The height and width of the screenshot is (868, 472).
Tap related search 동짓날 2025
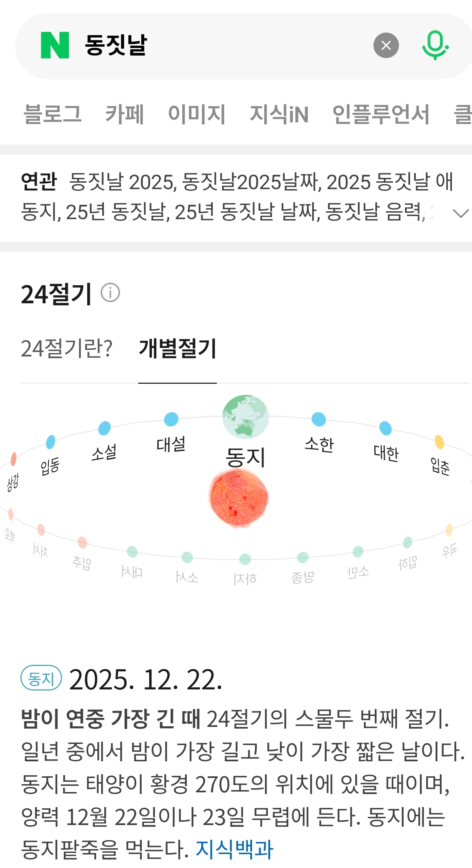point(123,182)
